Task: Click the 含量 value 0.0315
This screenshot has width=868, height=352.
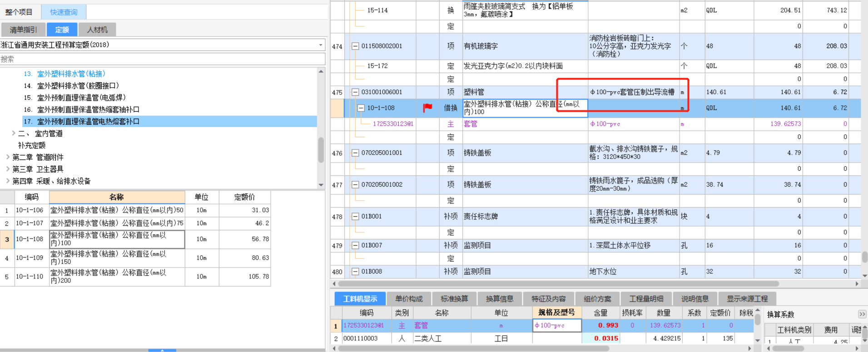Action: [x=600, y=338]
